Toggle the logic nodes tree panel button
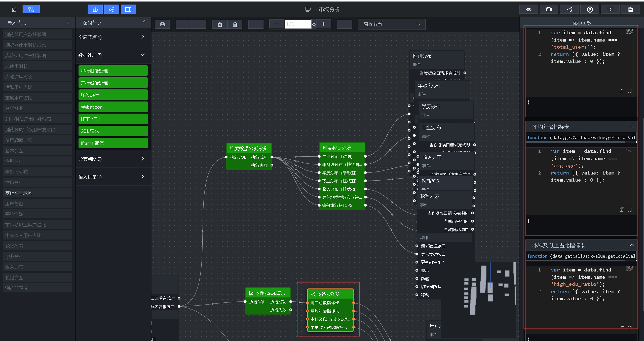This screenshot has width=644, height=341. point(112,10)
